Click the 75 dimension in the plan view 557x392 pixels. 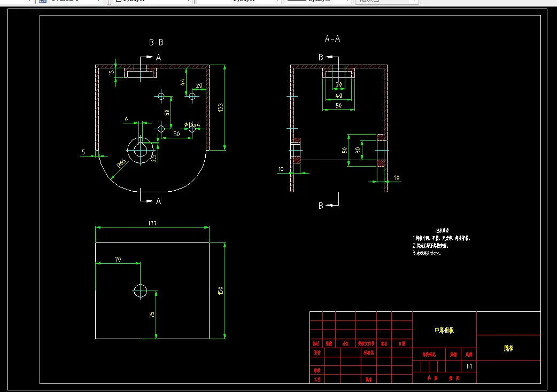pyautogui.click(x=152, y=315)
